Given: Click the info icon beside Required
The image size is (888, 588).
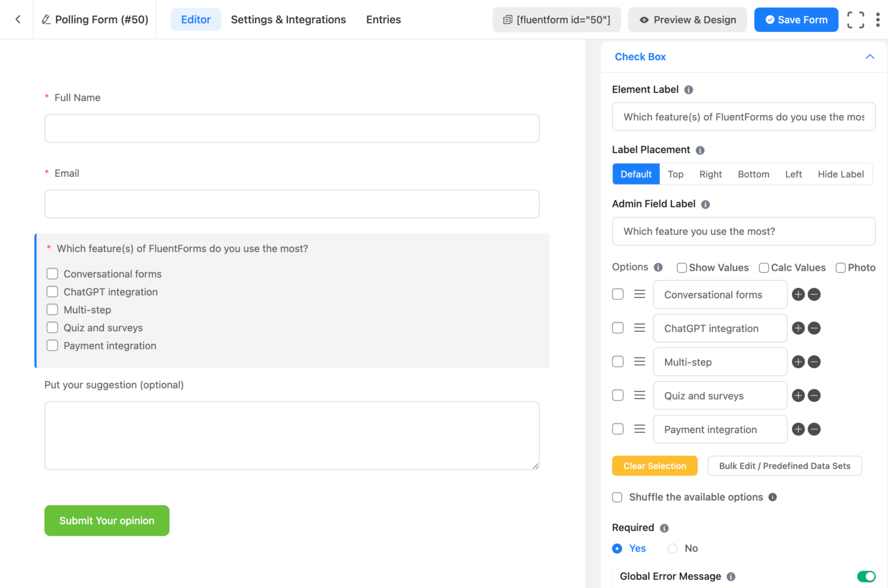Looking at the screenshot, I should tap(664, 527).
